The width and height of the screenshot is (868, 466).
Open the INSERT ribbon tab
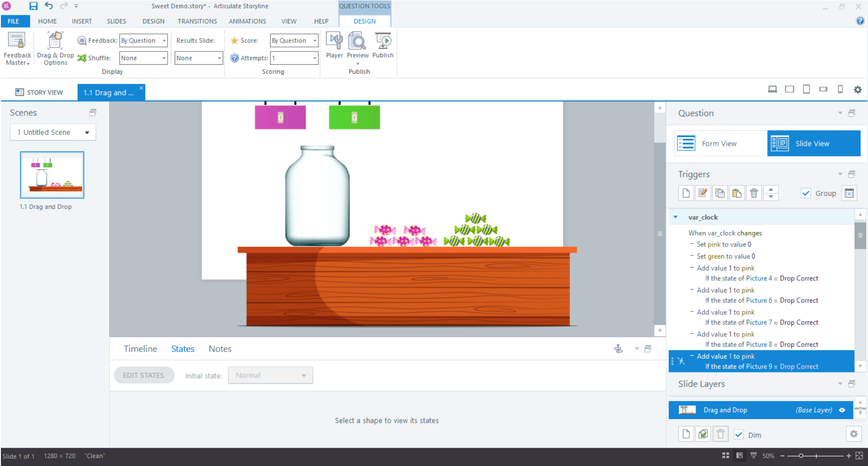point(81,21)
